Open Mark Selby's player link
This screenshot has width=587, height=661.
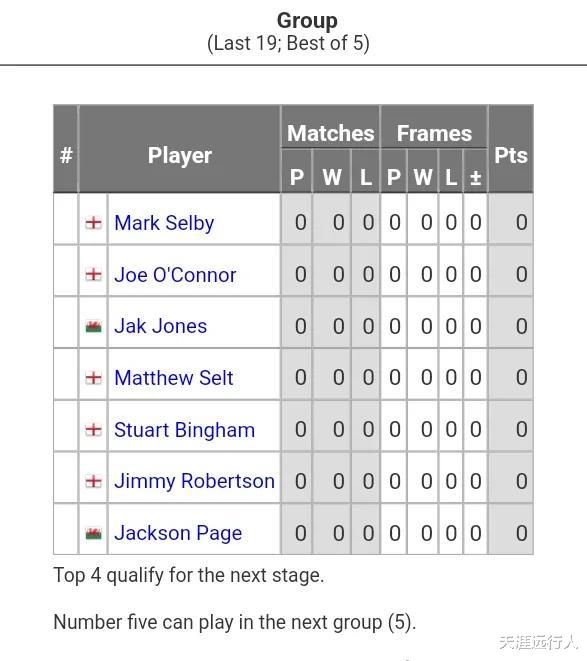point(164,223)
